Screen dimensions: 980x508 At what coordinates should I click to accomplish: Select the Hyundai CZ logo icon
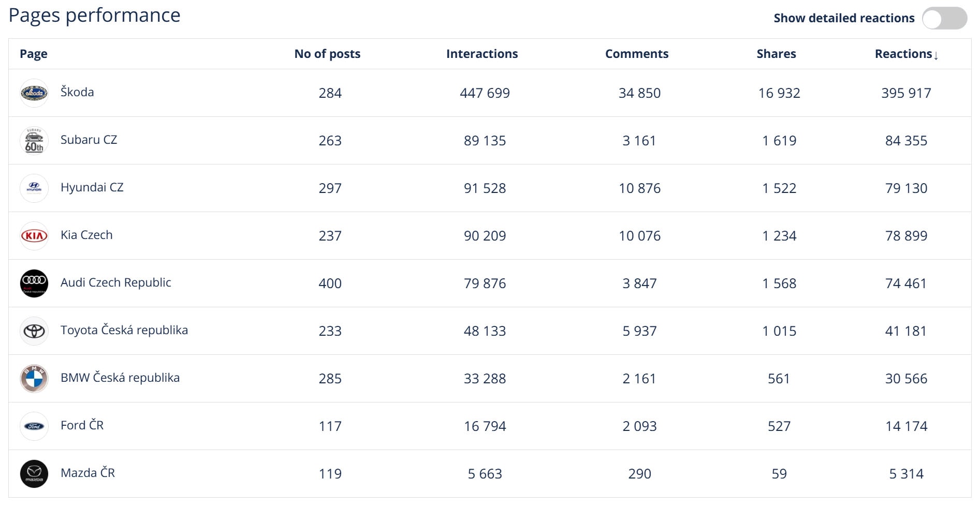pyautogui.click(x=34, y=188)
